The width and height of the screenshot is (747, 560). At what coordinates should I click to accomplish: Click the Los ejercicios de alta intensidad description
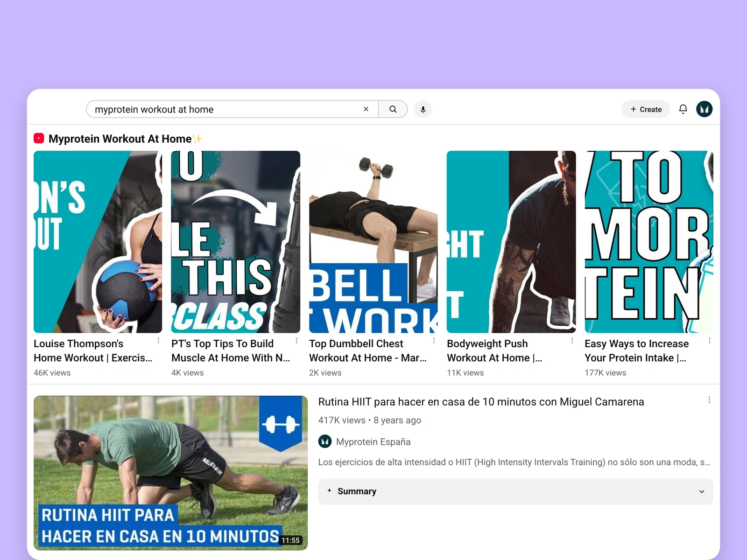pyautogui.click(x=514, y=462)
